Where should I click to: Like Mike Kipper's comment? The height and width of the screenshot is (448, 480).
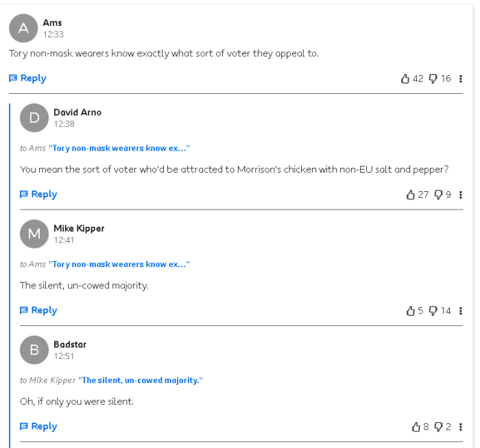point(411,311)
